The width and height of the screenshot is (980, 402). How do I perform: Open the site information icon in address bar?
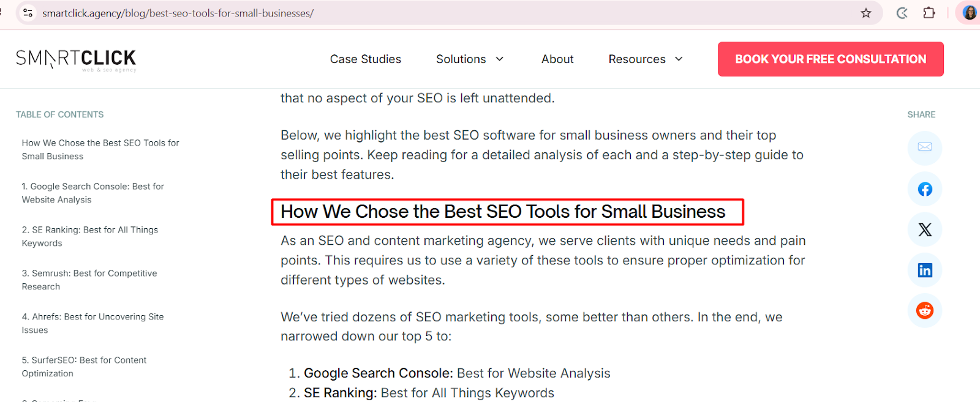(27, 13)
